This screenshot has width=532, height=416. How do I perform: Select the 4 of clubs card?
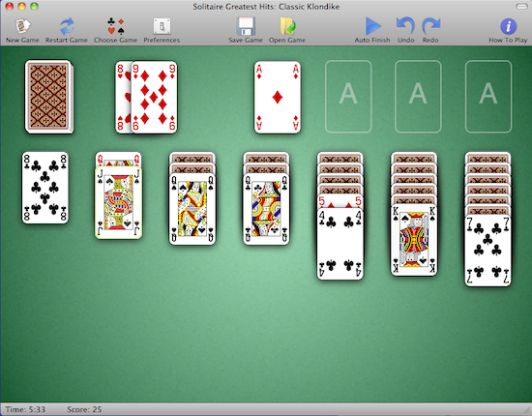click(x=340, y=244)
